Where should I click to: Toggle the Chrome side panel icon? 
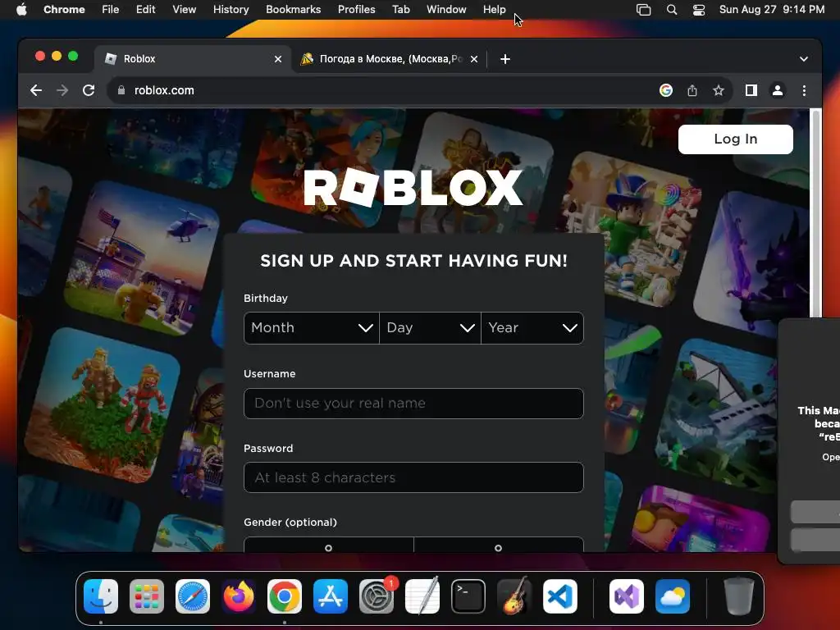click(751, 90)
